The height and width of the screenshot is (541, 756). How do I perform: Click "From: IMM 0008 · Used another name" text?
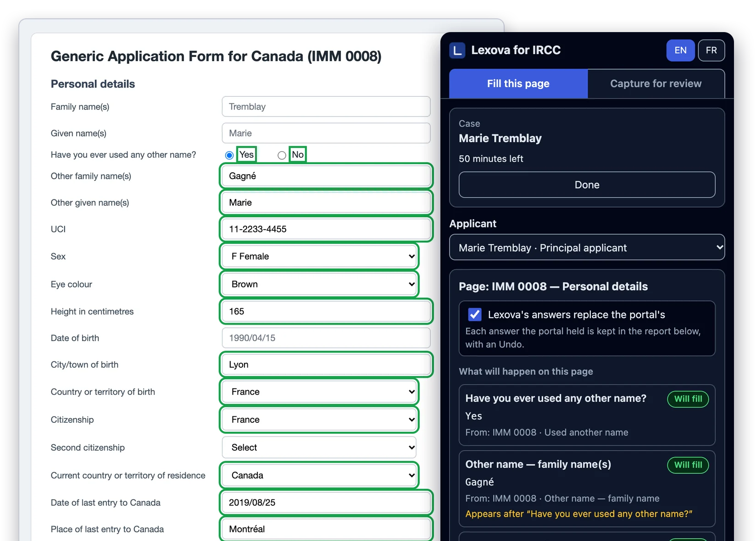547,432
